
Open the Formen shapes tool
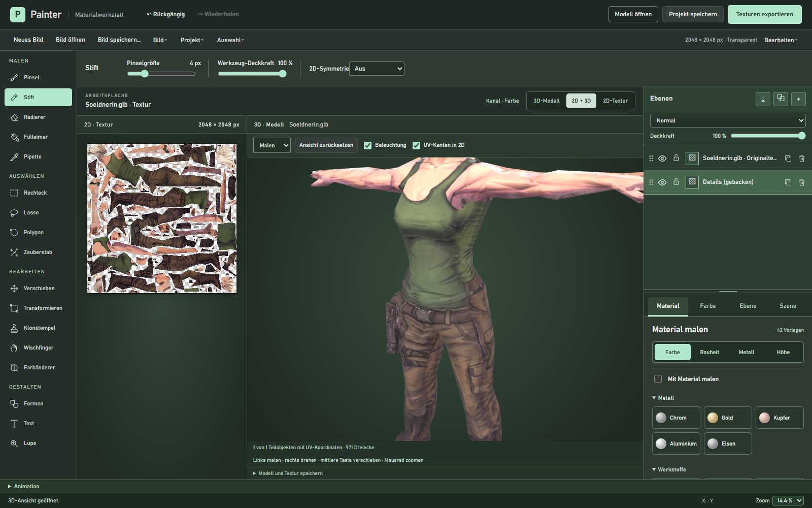coord(38,403)
